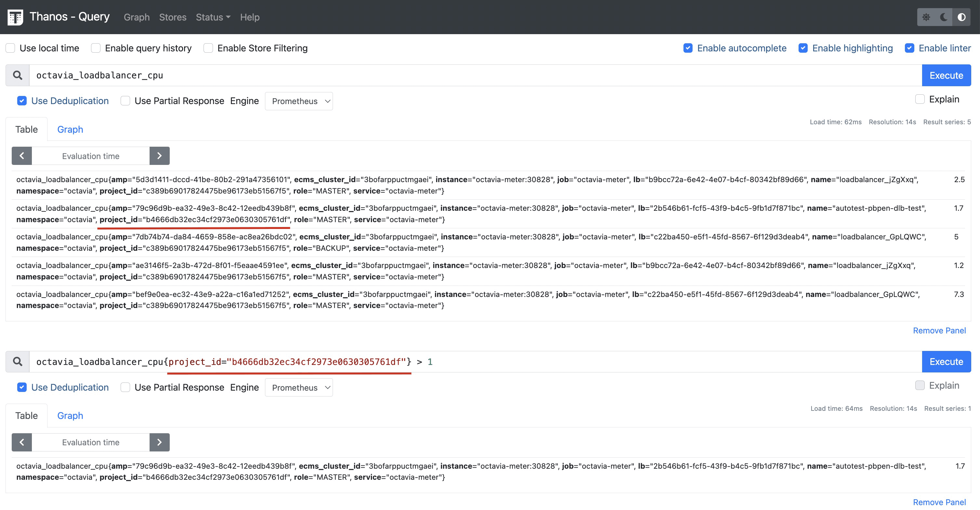Image resolution: width=980 pixels, height=510 pixels.
Task: Open the Stores navigation item
Action: pos(172,17)
